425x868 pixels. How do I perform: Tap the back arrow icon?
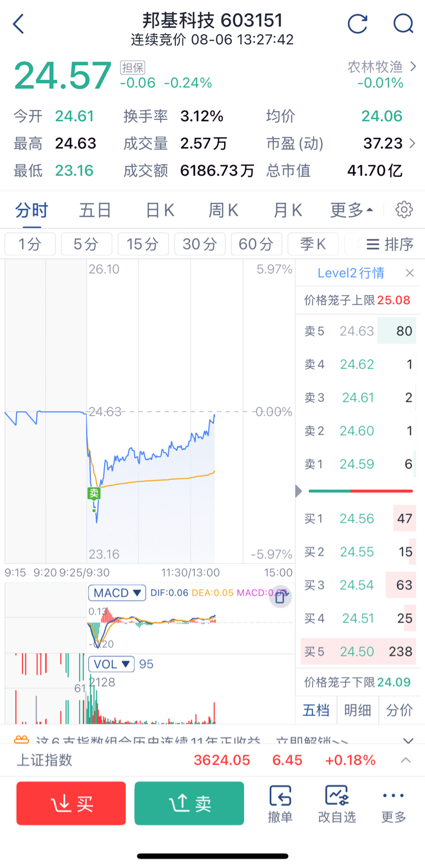click(x=19, y=24)
